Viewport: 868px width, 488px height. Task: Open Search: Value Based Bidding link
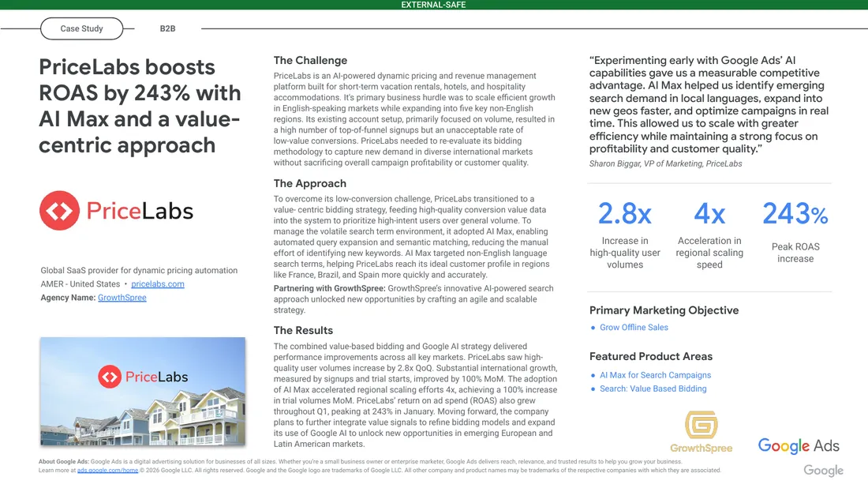click(653, 389)
